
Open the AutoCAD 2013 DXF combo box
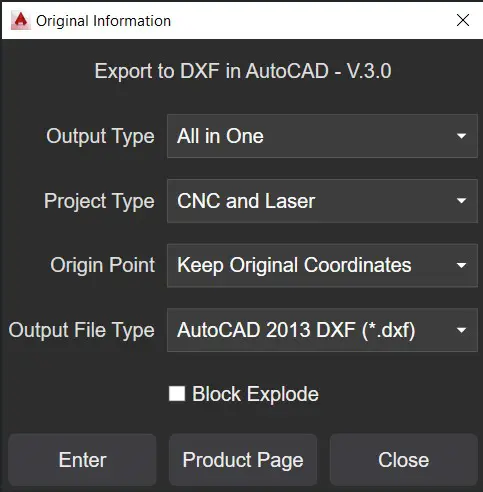(322, 330)
